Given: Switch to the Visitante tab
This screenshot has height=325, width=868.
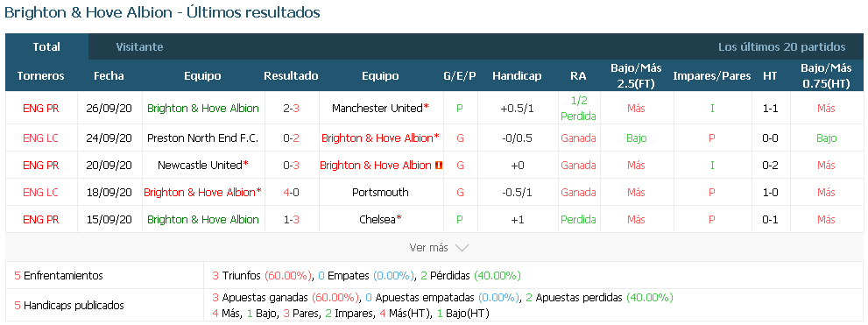Looking at the screenshot, I should point(139,47).
